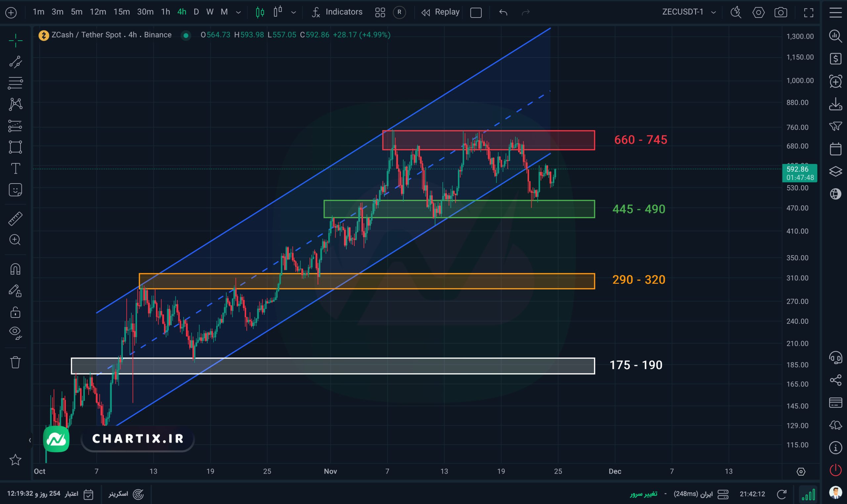Expand the timeframe list dropdown arrow
Screen dimensions: 847x504
click(239, 13)
